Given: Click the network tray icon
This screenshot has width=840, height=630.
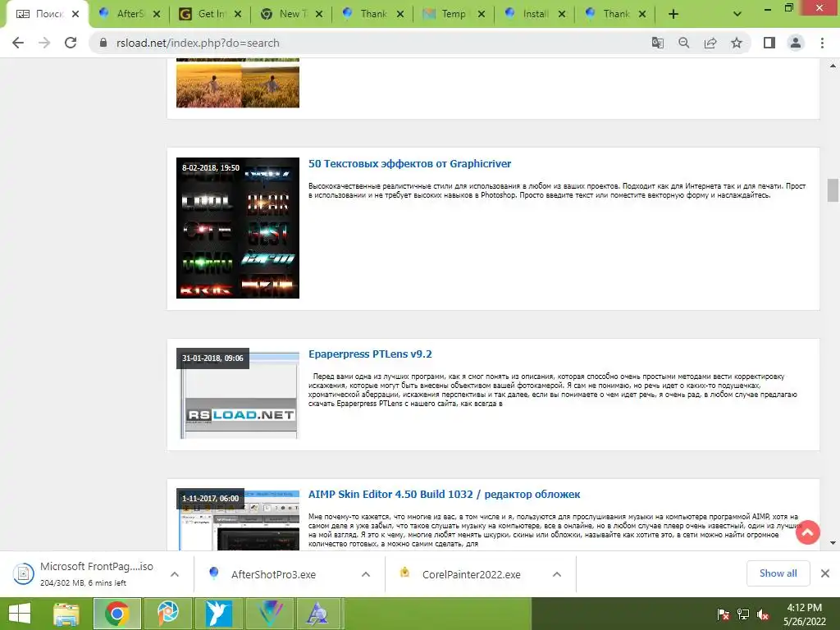Looking at the screenshot, I should (743, 614).
